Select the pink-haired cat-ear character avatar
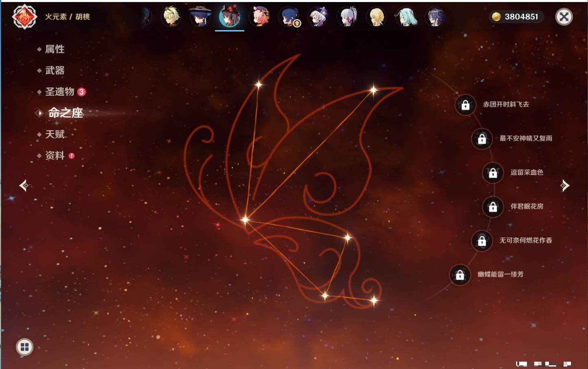The height and width of the screenshot is (369, 588). [260, 17]
